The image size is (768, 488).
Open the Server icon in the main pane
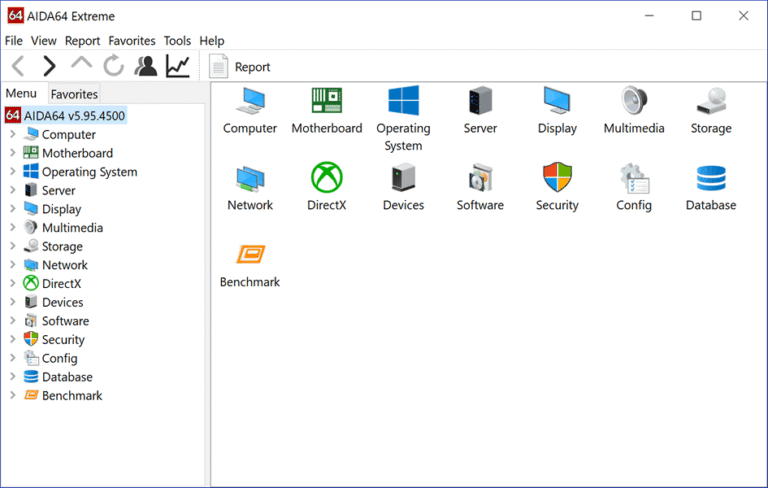tap(480, 100)
